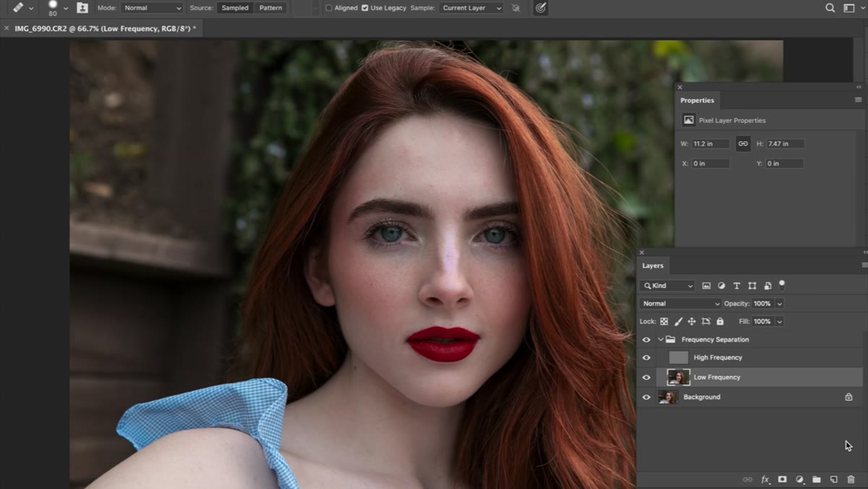
Task: Set Source to Sampled
Action: [x=235, y=8]
